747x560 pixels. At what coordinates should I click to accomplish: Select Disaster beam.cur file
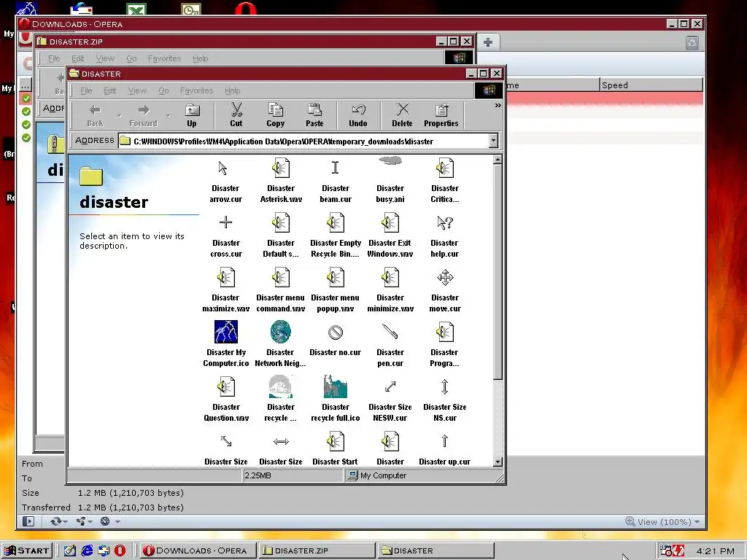coord(336,181)
